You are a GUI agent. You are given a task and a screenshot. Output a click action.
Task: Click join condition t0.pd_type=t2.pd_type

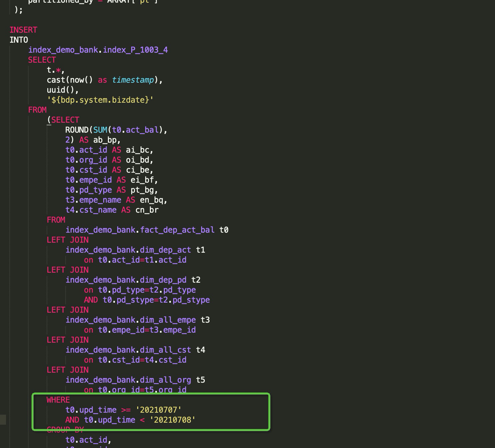click(147, 290)
